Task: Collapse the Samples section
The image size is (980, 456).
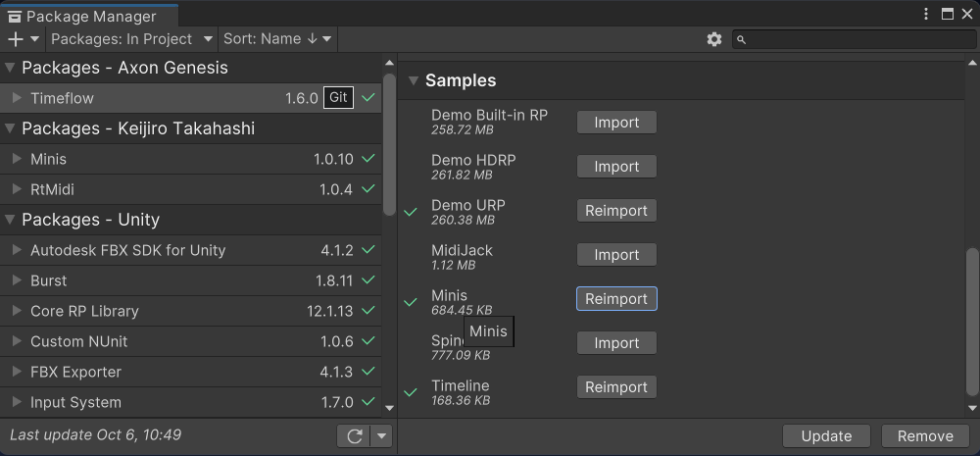Action: 414,80
